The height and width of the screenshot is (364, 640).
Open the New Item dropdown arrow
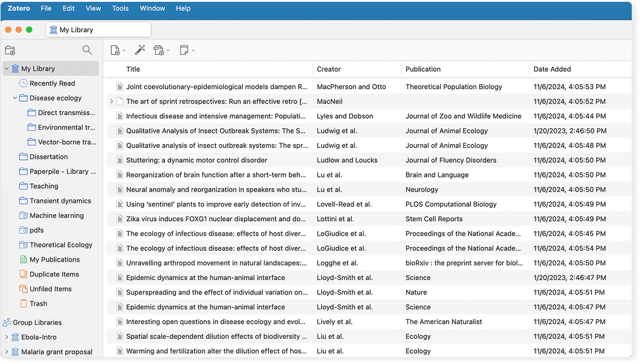[x=124, y=51]
